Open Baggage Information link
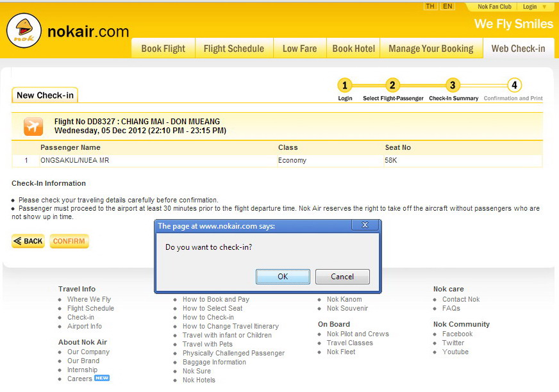 pos(214,362)
